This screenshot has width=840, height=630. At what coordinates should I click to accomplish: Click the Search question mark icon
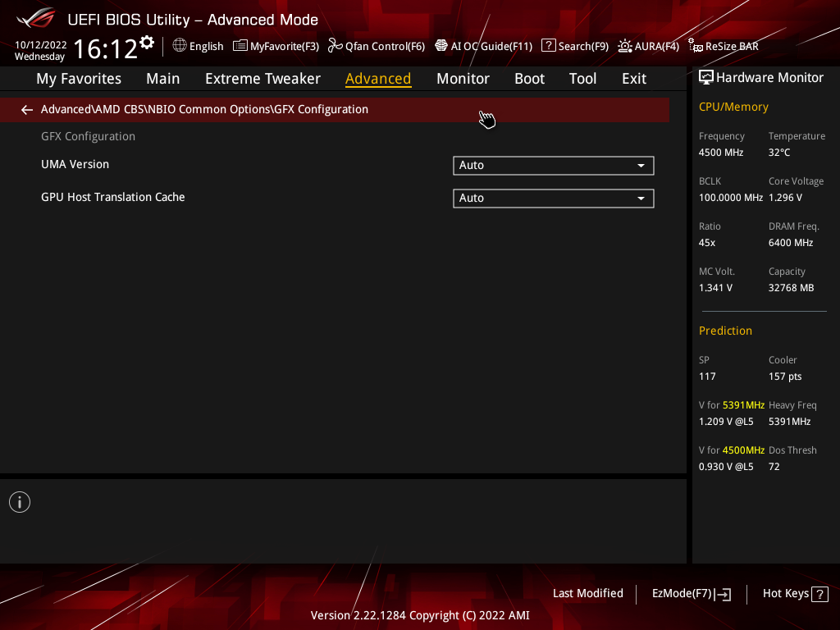pos(548,46)
